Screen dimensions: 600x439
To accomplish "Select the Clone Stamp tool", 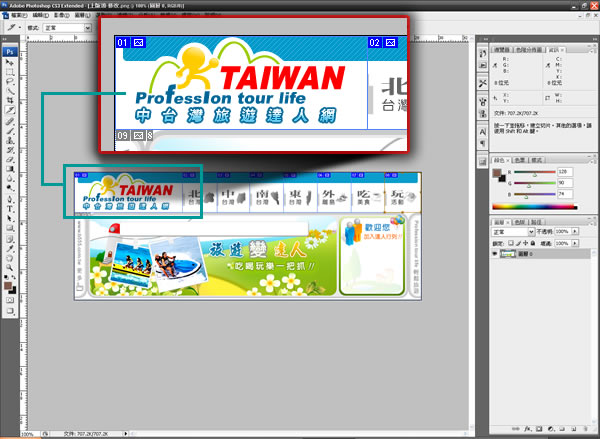I will click(x=10, y=141).
